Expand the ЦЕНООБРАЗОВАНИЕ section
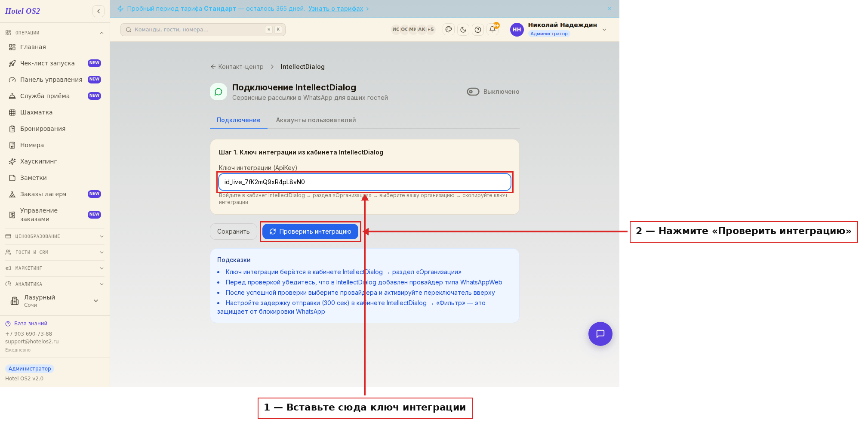This screenshot has height=429, width=868. point(55,236)
